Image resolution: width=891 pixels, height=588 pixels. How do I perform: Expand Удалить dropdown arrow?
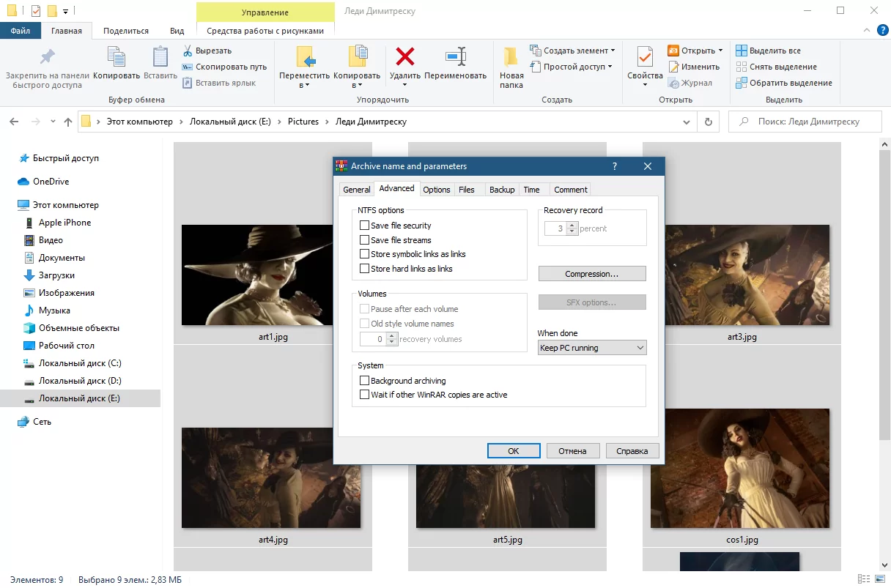pos(405,85)
